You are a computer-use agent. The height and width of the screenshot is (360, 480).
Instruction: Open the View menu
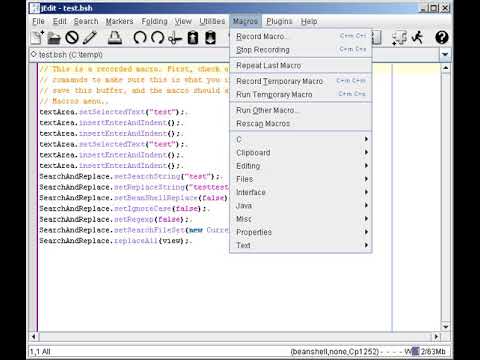coord(183,21)
